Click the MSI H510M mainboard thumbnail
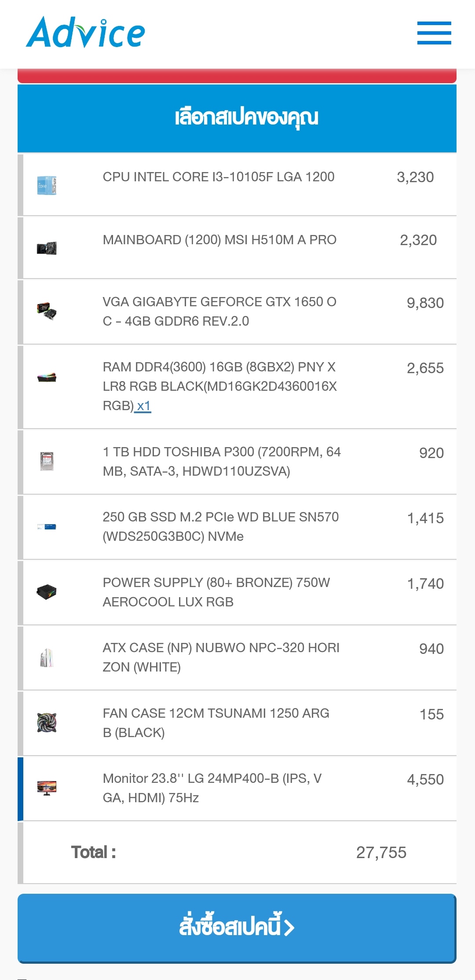This screenshot has height=980, width=475. [x=47, y=248]
